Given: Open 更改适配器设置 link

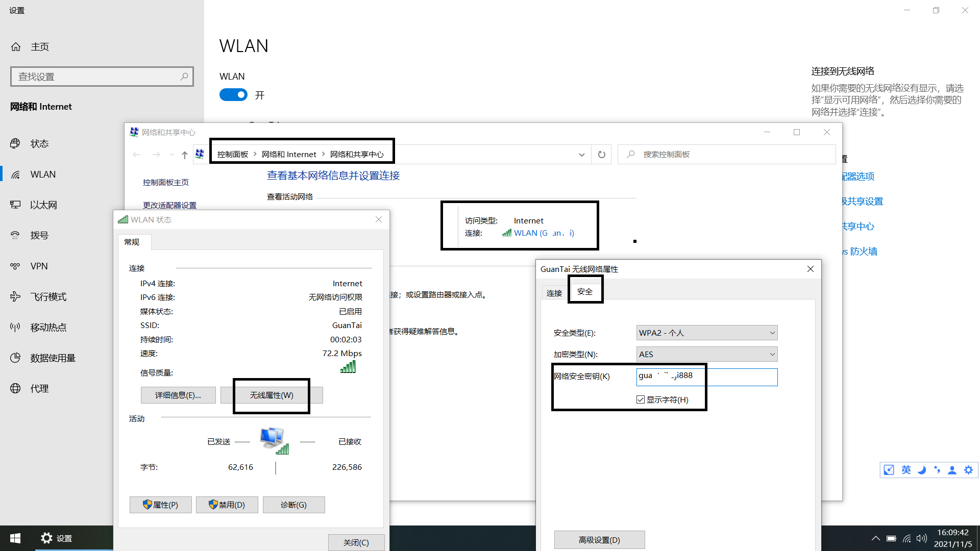Looking at the screenshot, I should [169, 205].
